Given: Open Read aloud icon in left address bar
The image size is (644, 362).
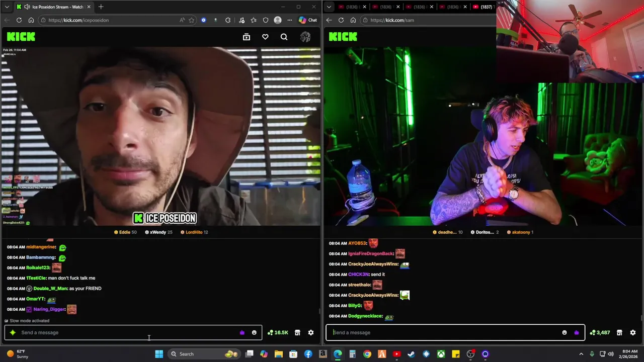Looking at the screenshot, I should tap(182, 20).
